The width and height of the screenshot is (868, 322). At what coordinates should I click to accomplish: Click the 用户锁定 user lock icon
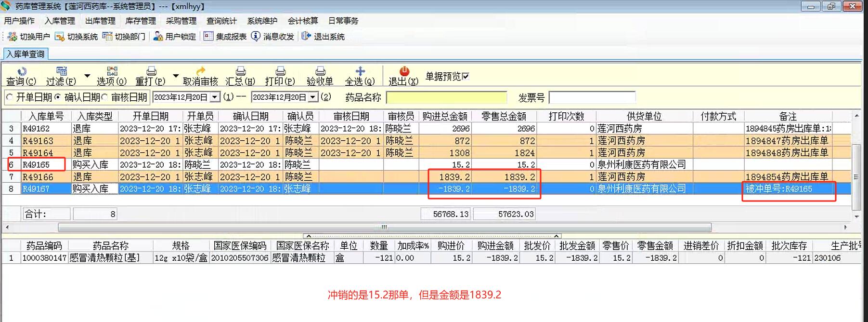[x=158, y=37]
